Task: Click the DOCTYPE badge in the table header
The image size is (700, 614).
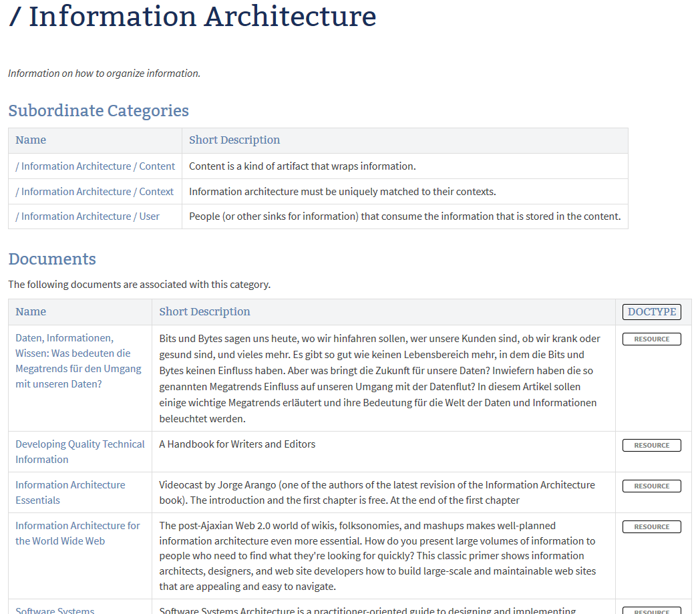Action: [x=652, y=312]
